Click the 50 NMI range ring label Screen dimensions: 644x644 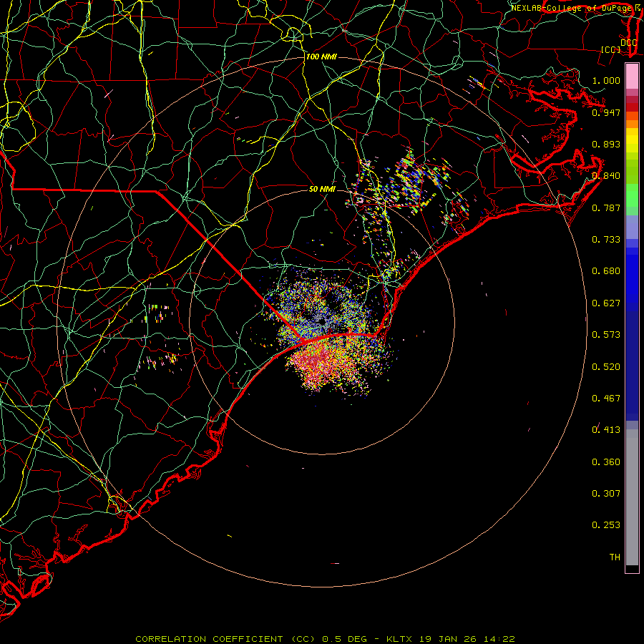tap(322, 189)
